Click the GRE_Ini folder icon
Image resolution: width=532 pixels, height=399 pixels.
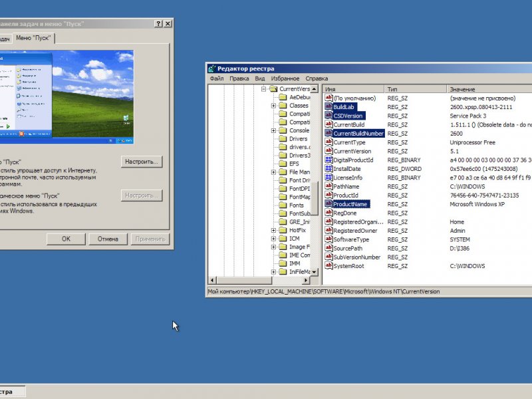(283, 222)
